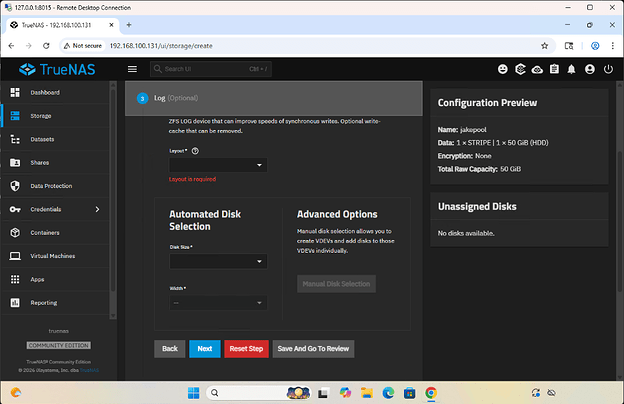Click the Log (Optional) step header
This screenshot has height=404, width=624.
274,98
